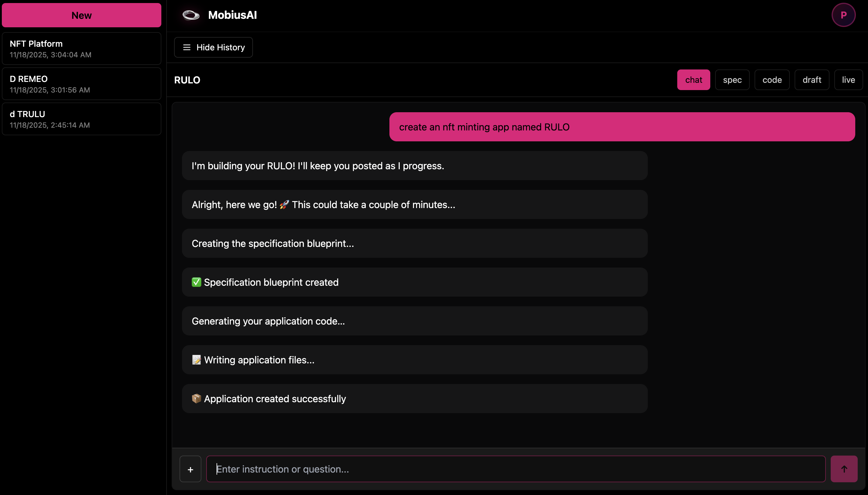
Task: Switch to the live tab
Action: pos(848,80)
